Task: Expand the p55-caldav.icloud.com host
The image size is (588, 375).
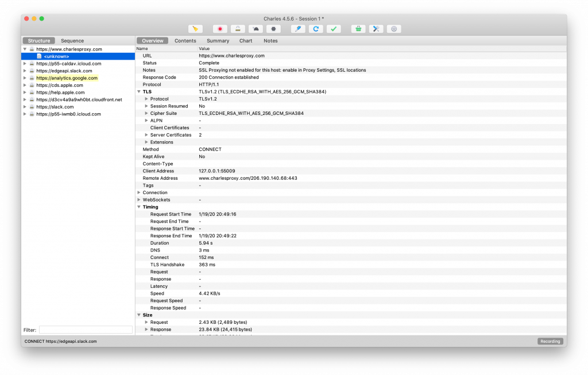Action: point(25,64)
